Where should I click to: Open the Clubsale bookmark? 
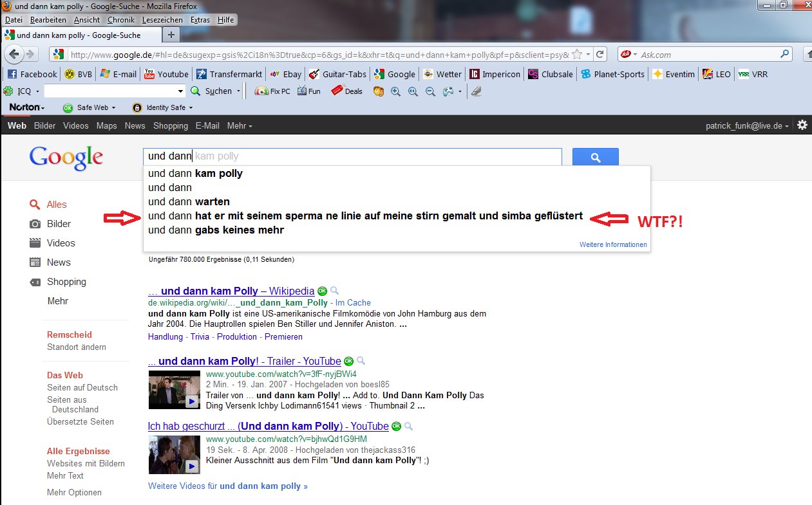pos(550,74)
